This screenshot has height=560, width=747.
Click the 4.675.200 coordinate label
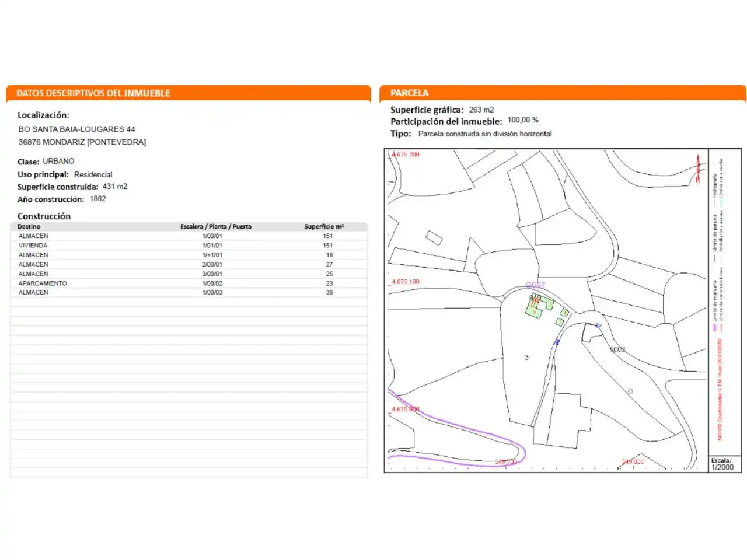406,155
